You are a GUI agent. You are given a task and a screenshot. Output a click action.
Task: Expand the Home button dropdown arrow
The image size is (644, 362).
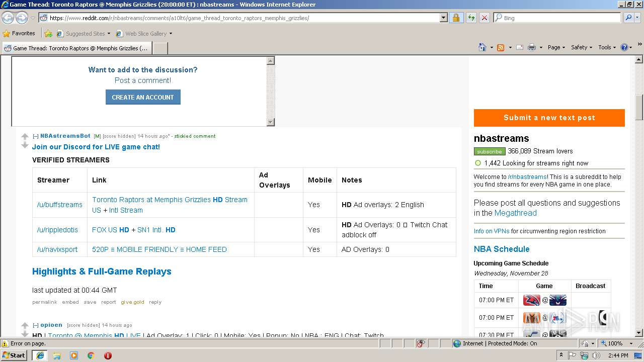pyautogui.click(x=491, y=47)
